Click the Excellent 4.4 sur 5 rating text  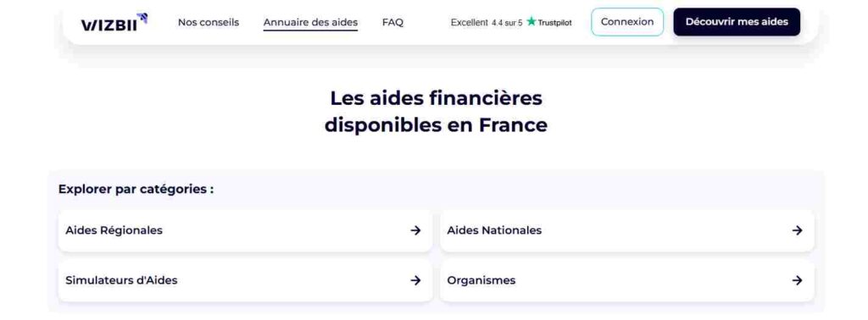click(x=487, y=23)
